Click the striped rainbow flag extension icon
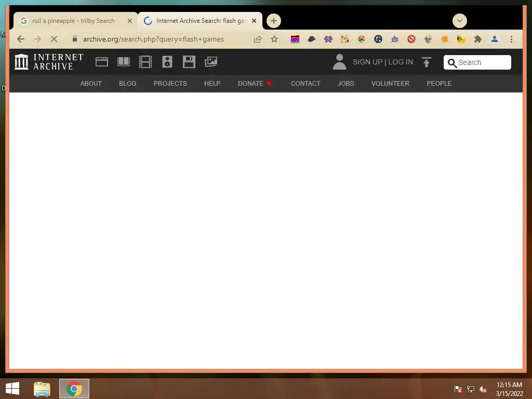This screenshot has height=399, width=532. [295, 39]
